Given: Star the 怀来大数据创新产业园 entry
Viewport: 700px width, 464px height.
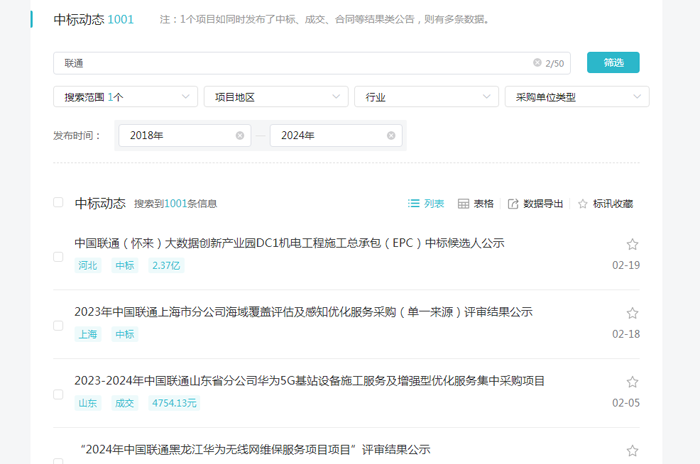Looking at the screenshot, I should pos(632,244).
